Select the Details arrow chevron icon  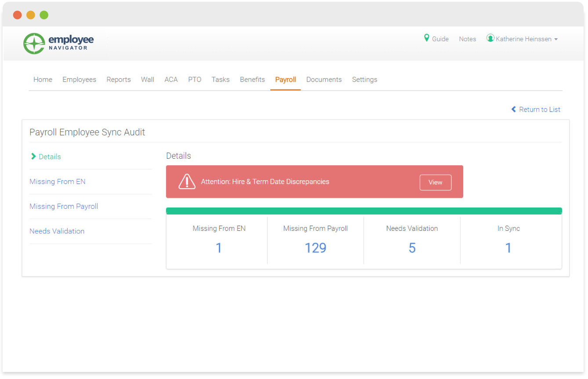click(33, 156)
